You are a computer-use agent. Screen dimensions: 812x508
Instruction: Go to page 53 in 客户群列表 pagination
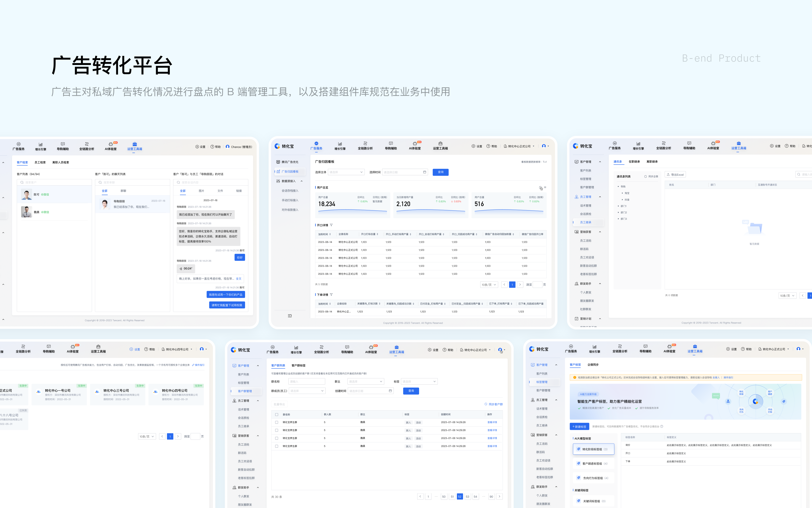pos(467,497)
